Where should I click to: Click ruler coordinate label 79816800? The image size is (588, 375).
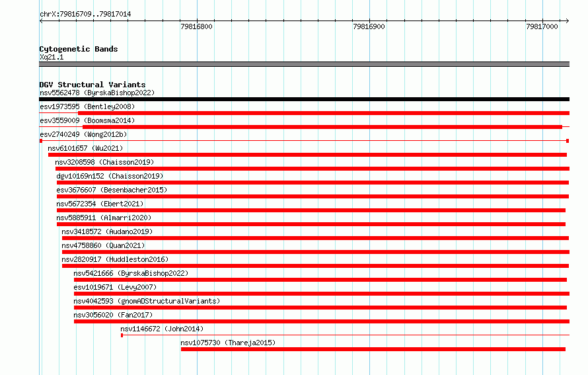[196, 26]
